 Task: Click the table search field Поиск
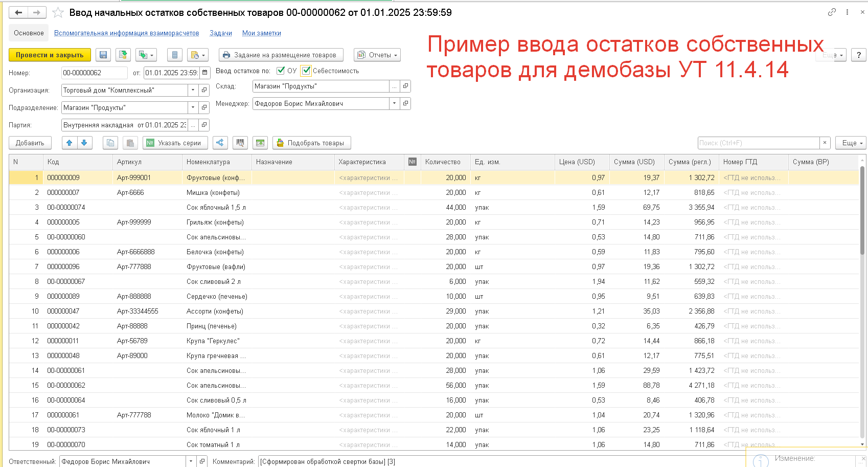(x=758, y=143)
